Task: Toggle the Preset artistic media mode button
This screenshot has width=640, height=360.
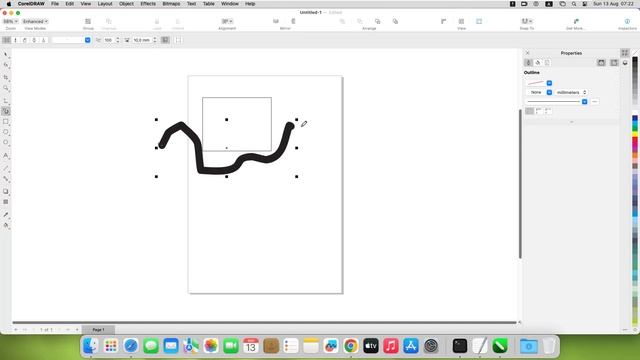Action: point(7,40)
